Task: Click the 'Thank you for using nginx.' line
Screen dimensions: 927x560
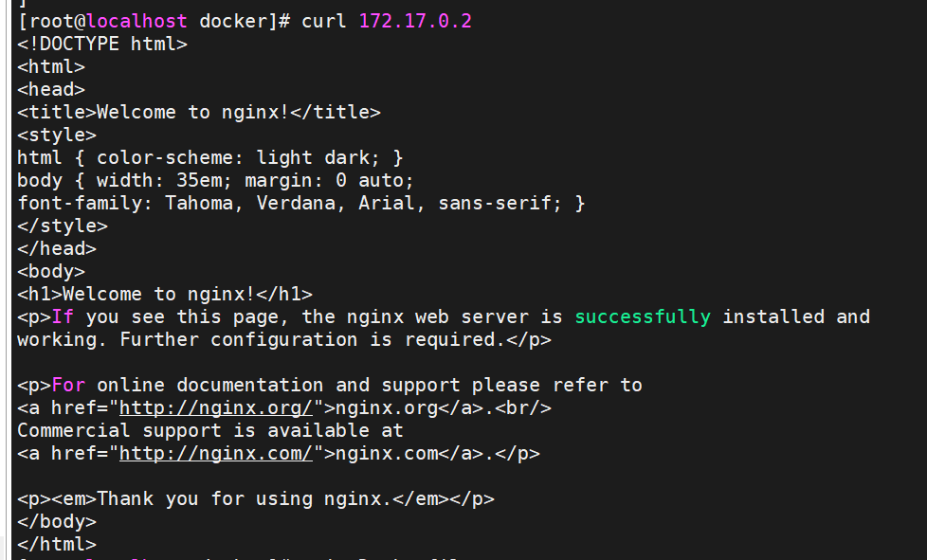Action: coord(255,499)
